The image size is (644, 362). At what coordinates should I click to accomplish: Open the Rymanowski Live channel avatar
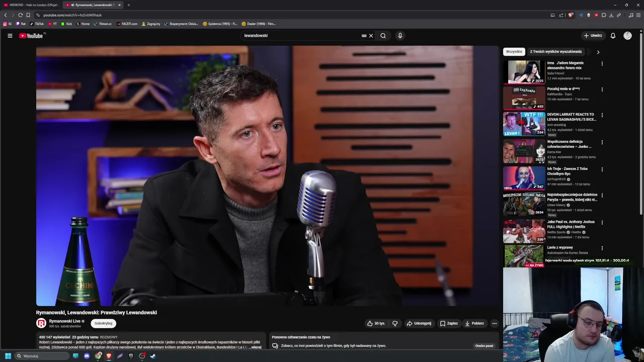coord(41,323)
